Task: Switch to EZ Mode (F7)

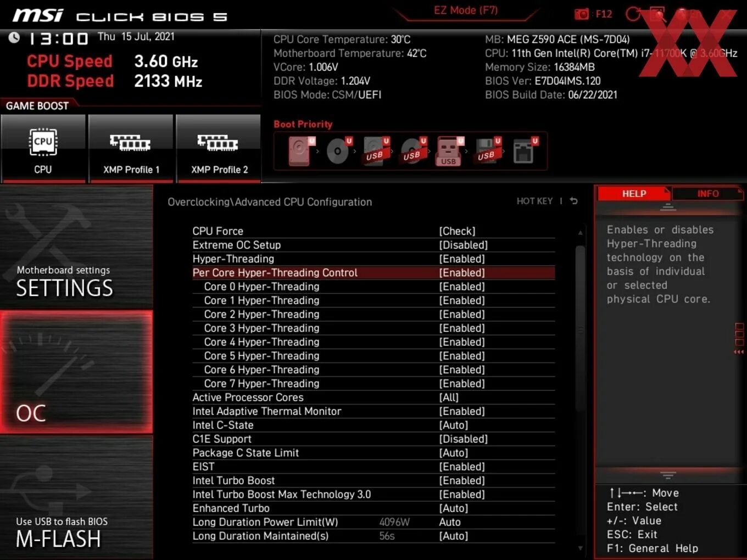Action: pos(466,10)
